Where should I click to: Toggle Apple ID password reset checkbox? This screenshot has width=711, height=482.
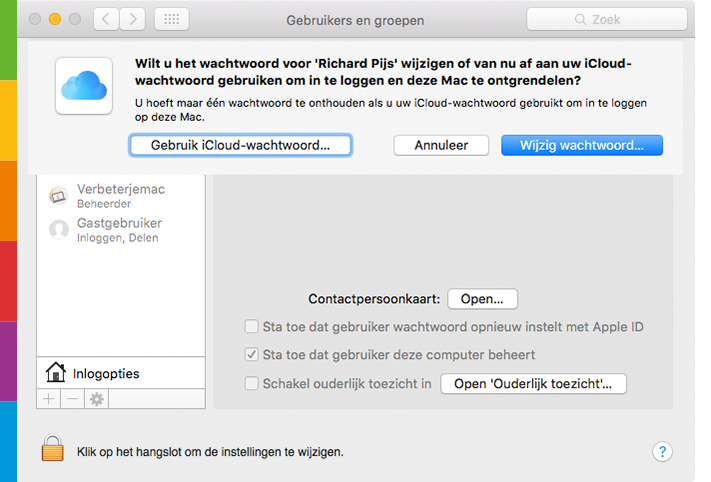pyautogui.click(x=252, y=325)
